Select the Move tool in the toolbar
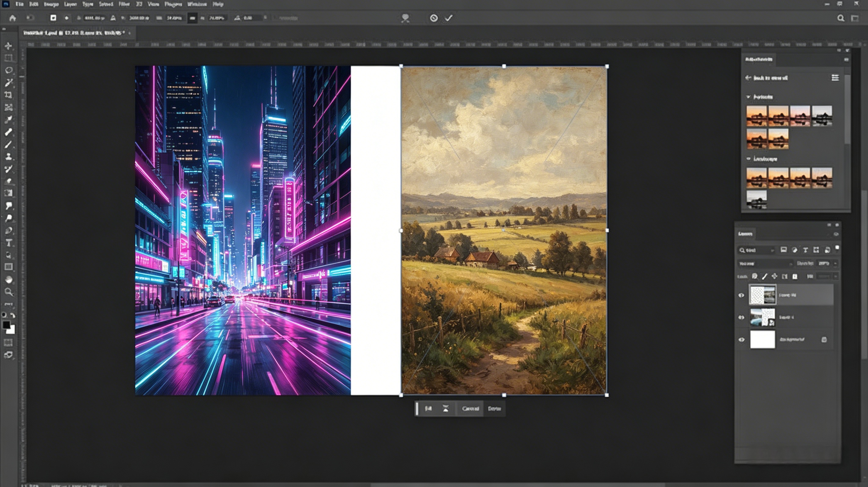This screenshot has width=868, height=487. [9, 47]
